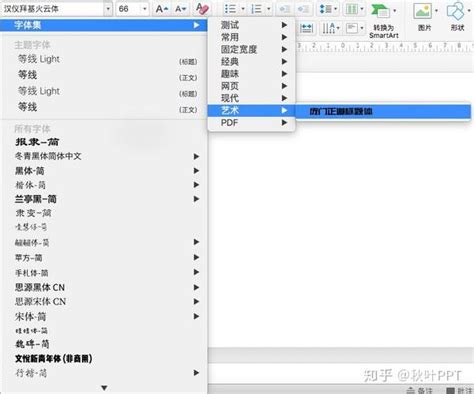Choose the 庞门正道标题体 font in submenu
474x394 pixels.
(x=383, y=111)
